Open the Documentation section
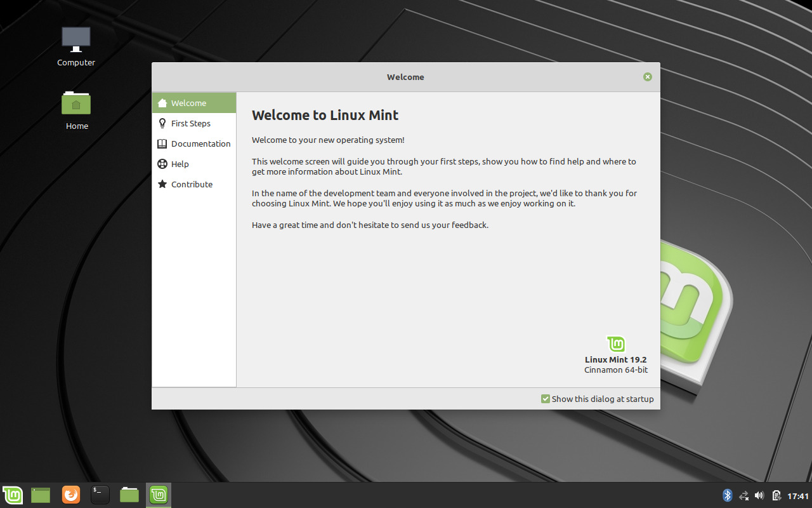This screenshot has height=508, width=812. [x=194, y=144]
